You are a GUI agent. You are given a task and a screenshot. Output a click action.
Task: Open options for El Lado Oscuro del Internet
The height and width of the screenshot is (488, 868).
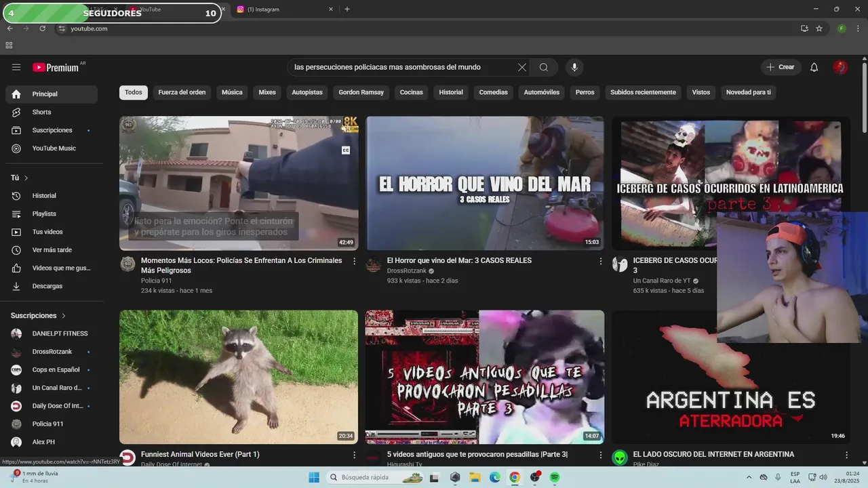[x=846, y=455]
